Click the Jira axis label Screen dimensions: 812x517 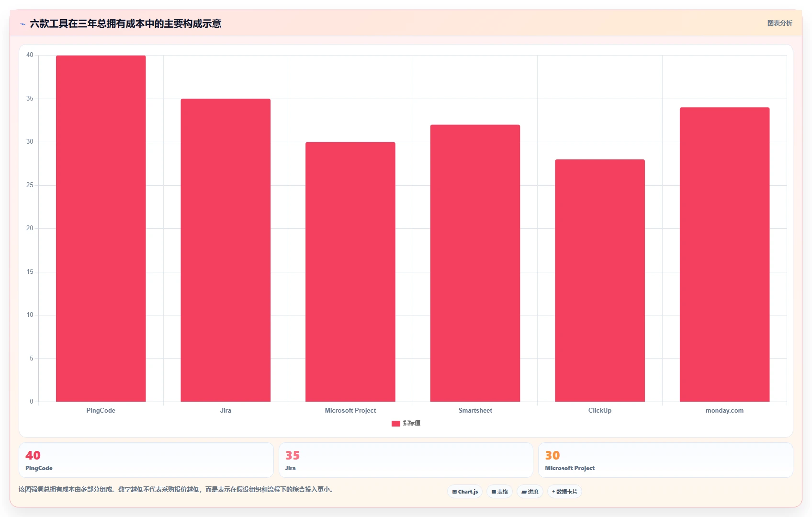(x=226, y=410)
